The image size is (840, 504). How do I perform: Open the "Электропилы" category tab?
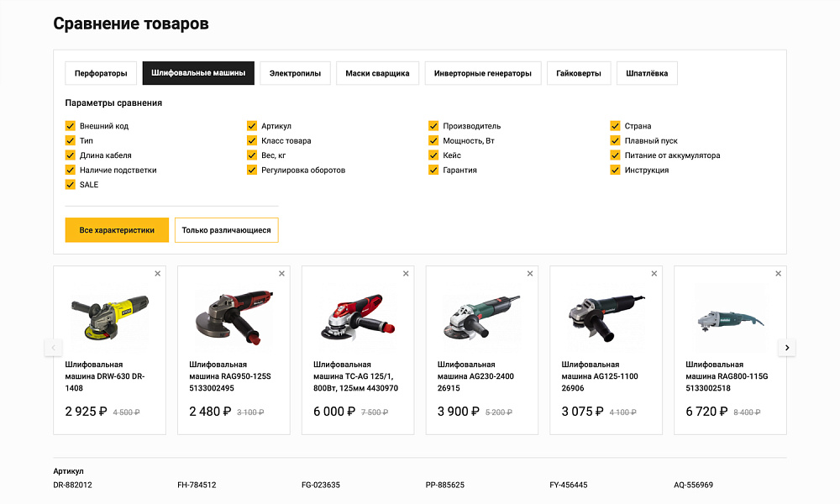294,73
